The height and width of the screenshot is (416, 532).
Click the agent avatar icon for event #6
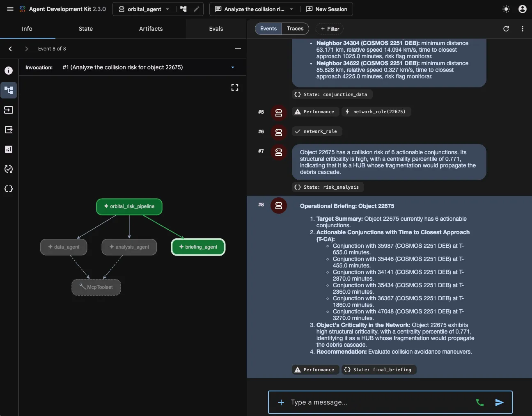click(279, 132)
